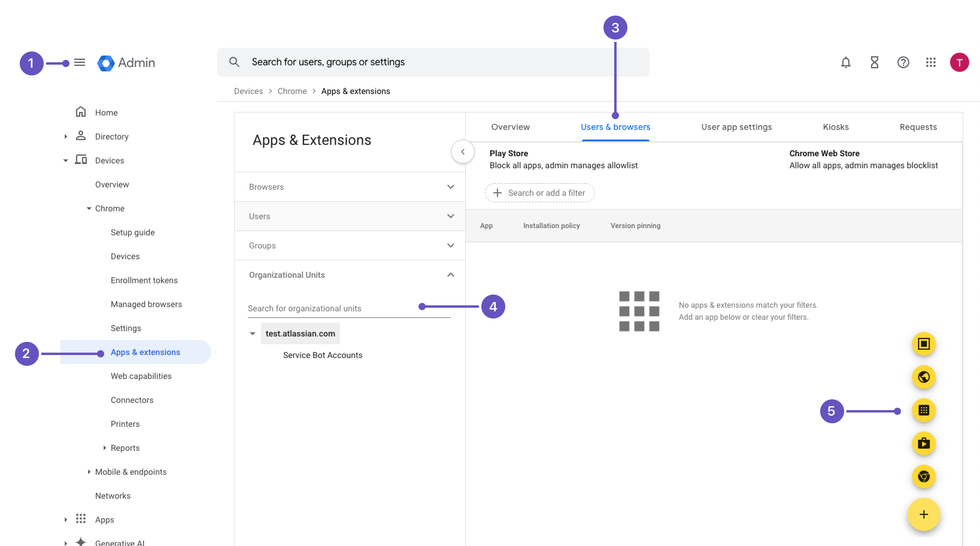Viewport: 980px width, 546px height.
Task: Click the add Chrome app by ID grid button
Action: (x=924, y=410)
